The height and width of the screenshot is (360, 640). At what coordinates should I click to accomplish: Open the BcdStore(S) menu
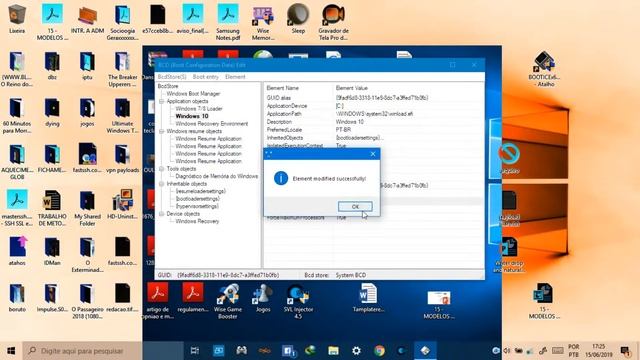coord(172,77)
